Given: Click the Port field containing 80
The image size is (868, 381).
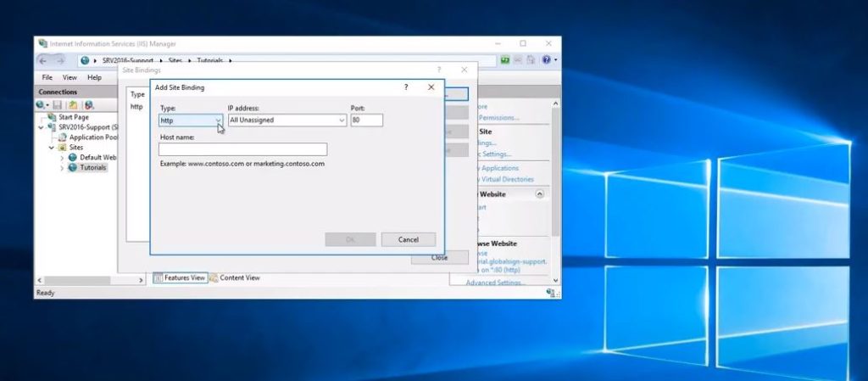Looking at the screenshot, I should click(x=366, y=120).
